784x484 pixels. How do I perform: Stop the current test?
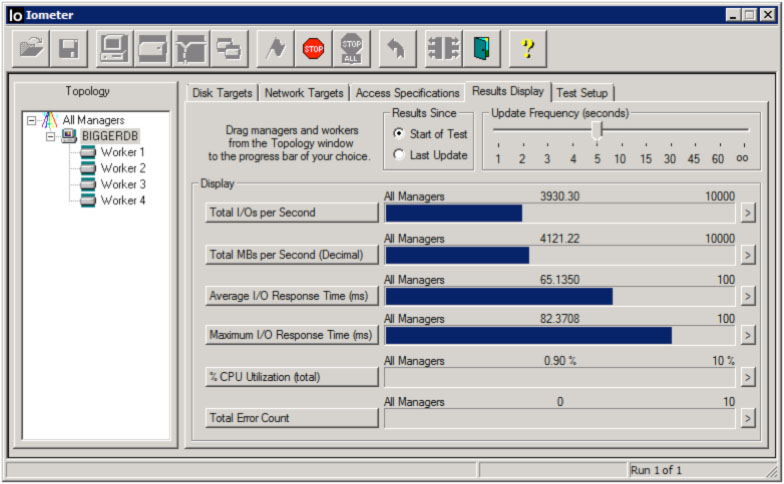313,48
